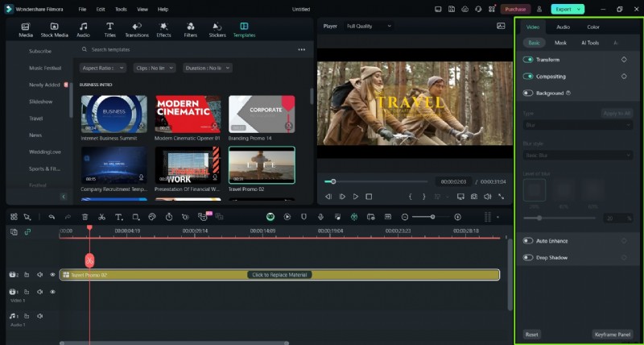Click the mark-in curly brace icon

pos(410,197)
